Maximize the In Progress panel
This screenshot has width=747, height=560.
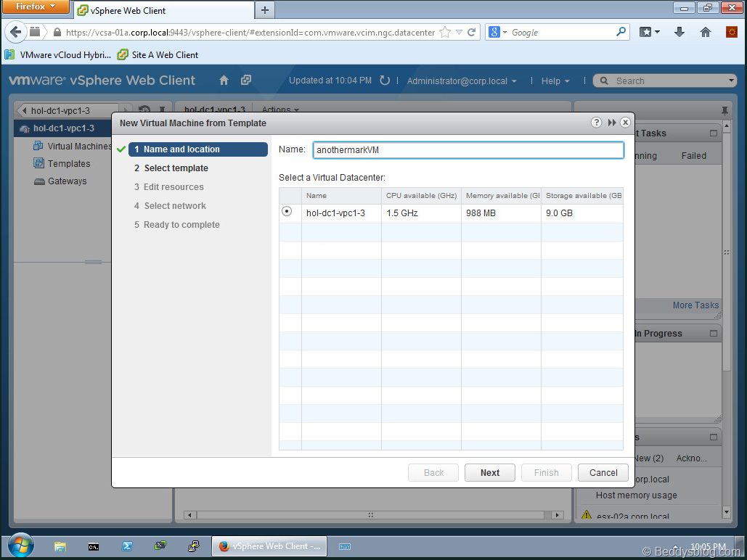pos(713,334)
